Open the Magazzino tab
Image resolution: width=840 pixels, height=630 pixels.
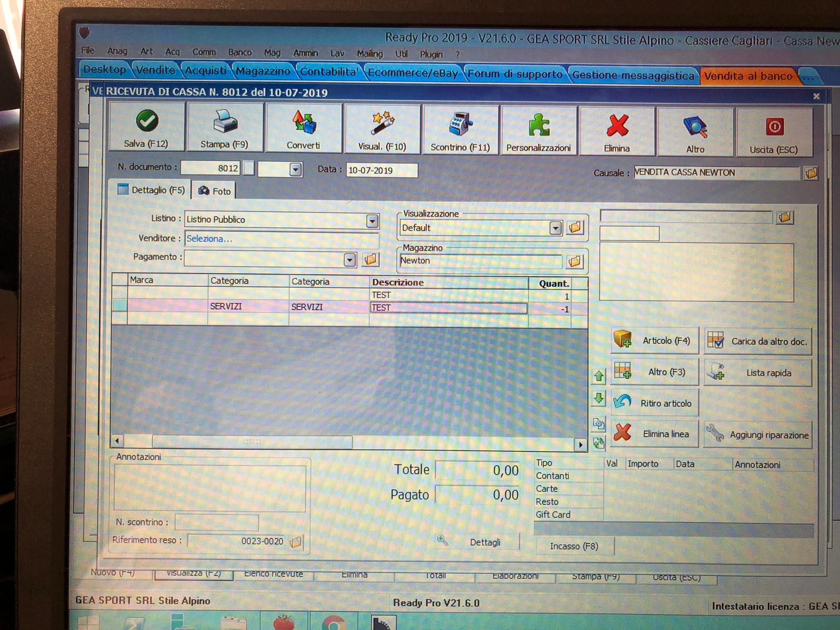pos(263,71)
